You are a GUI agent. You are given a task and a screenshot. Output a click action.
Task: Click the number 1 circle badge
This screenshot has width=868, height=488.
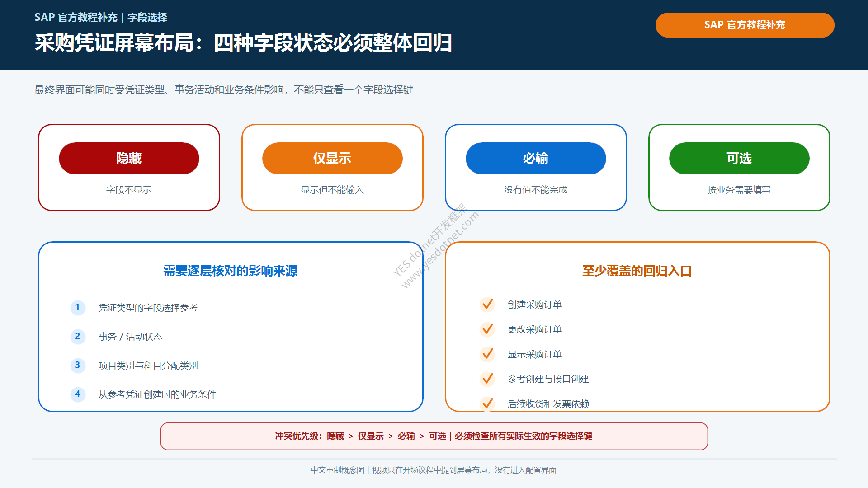78,308
